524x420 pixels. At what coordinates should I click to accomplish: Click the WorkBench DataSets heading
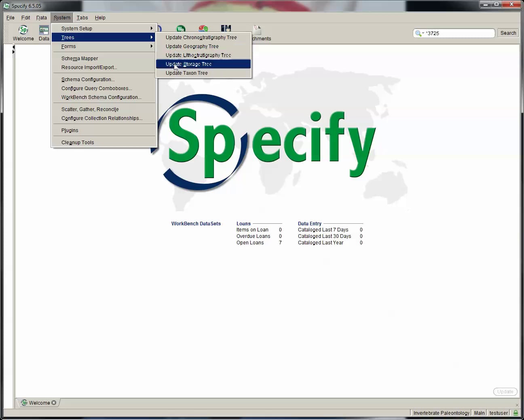click(x=196, y=223)
